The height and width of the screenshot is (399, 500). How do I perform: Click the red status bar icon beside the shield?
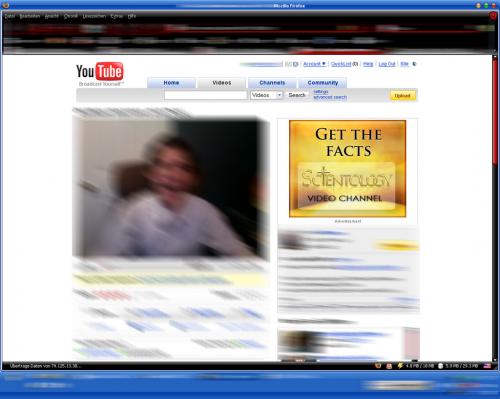pos(389,366)
